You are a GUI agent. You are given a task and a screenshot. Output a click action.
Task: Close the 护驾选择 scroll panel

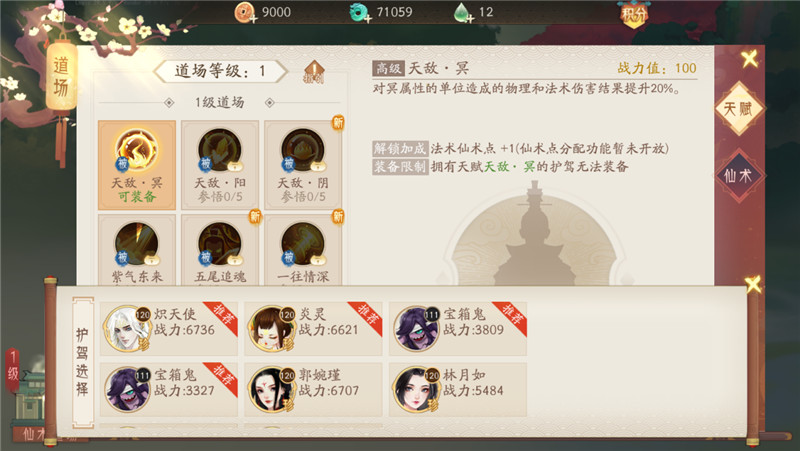click(x=753, y=284)
